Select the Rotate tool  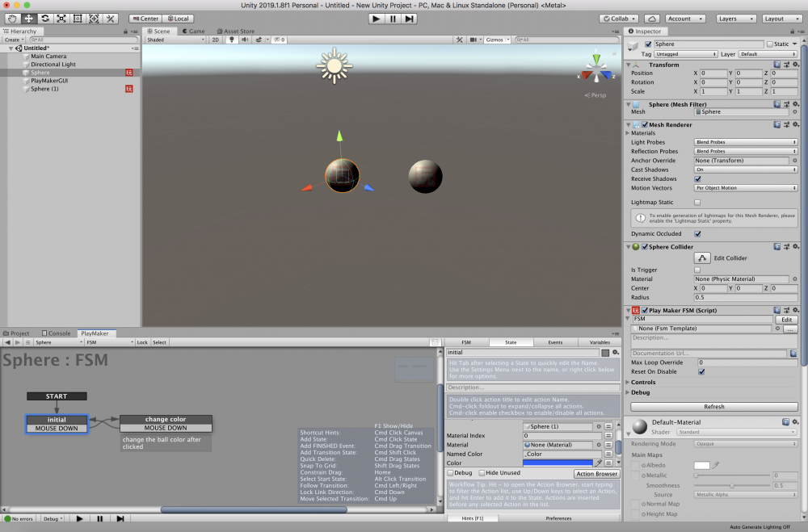click(44, 19)
